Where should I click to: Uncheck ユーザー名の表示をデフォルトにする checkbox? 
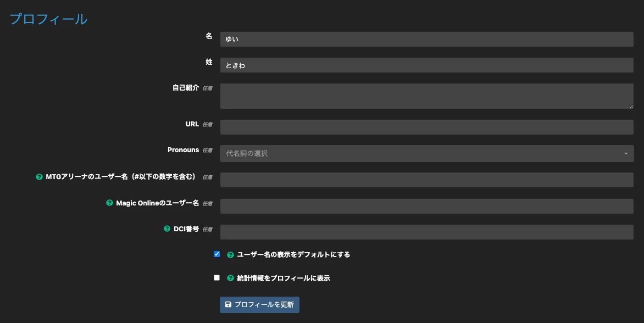(217, 254)
